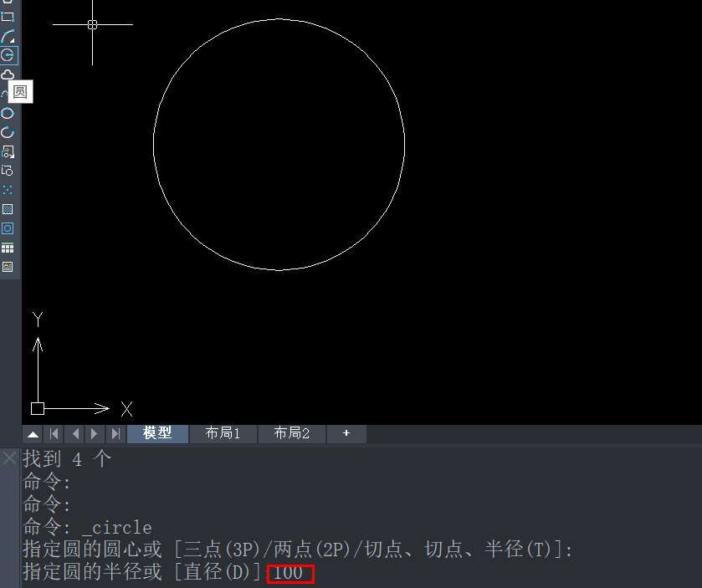Viewport: 702px width, 588px height.
Task: Select the Point draw tool
Action: [x=8, y=190]
